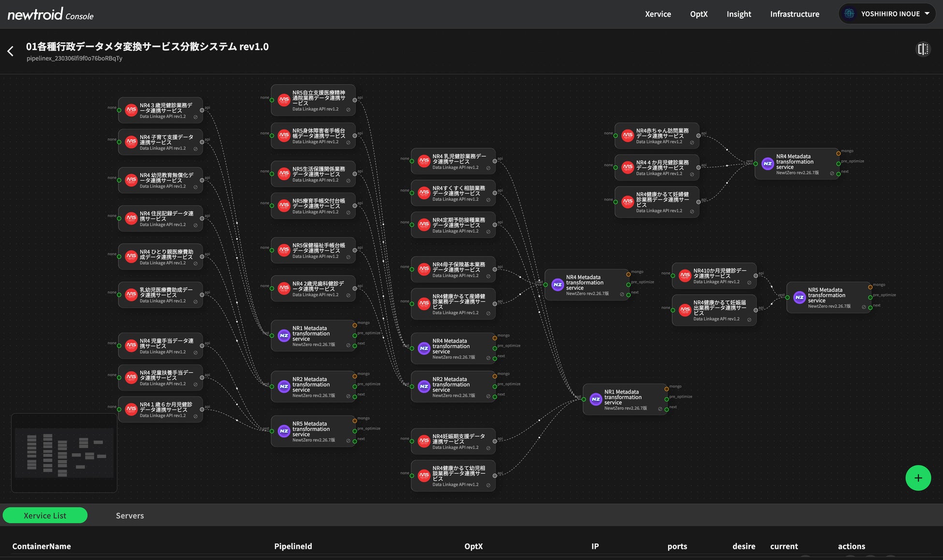Viewport: 943px width, 560px height.
Task: Click disable icon on NR4 子育て支援 node
Action: point(195,149)
